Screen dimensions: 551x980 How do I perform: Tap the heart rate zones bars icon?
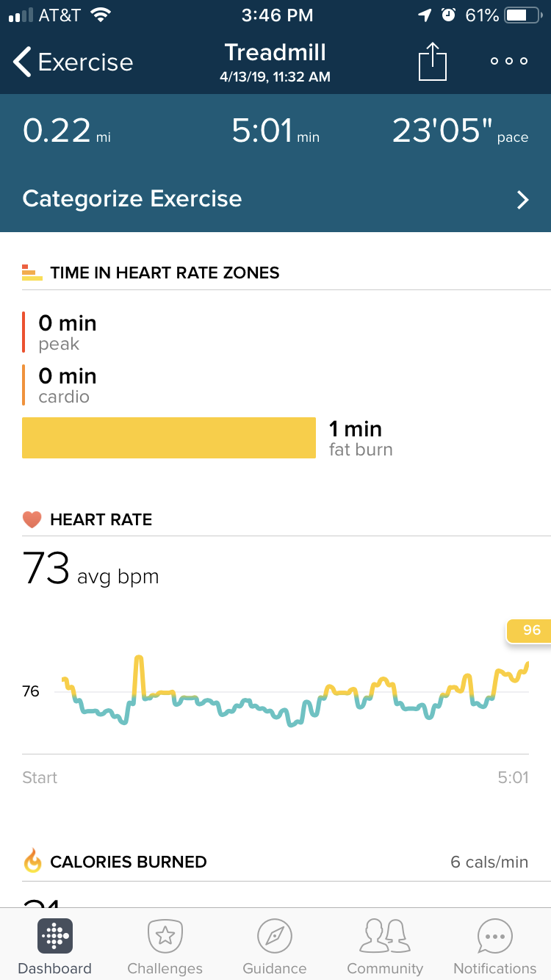pyautogui.click(x=32, y=273)
